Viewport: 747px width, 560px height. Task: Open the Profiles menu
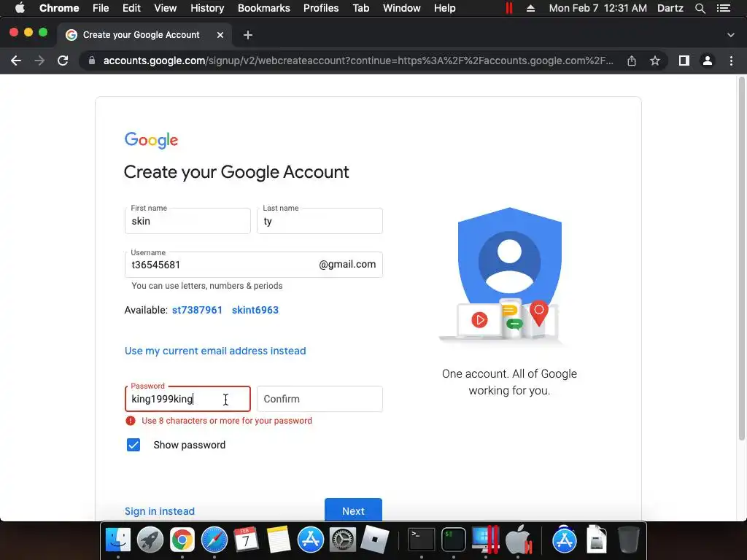(x=321, y=8)
